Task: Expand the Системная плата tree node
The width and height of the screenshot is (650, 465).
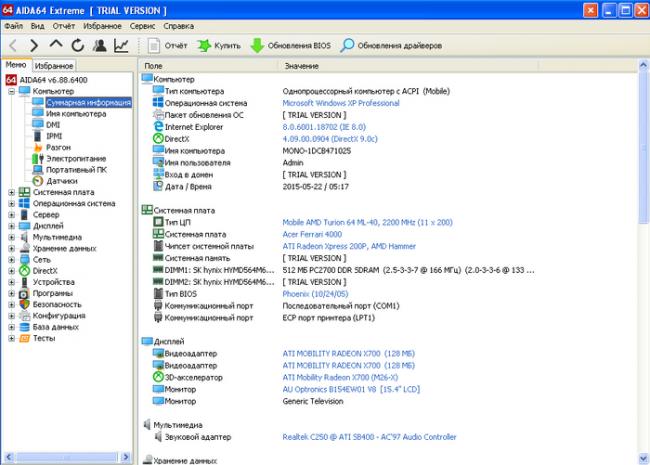Action: pyautogui.click(x=11, y=192)
